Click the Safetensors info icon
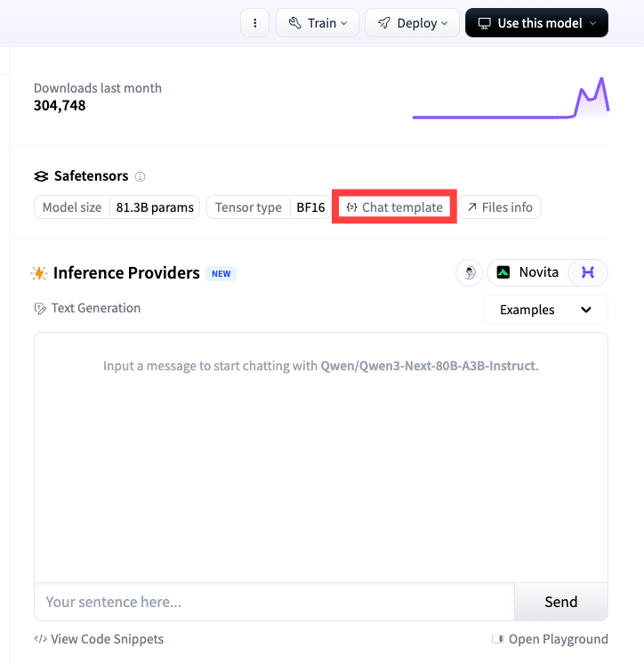This screenshot has width=644, height=664. [x=140, y=176]
